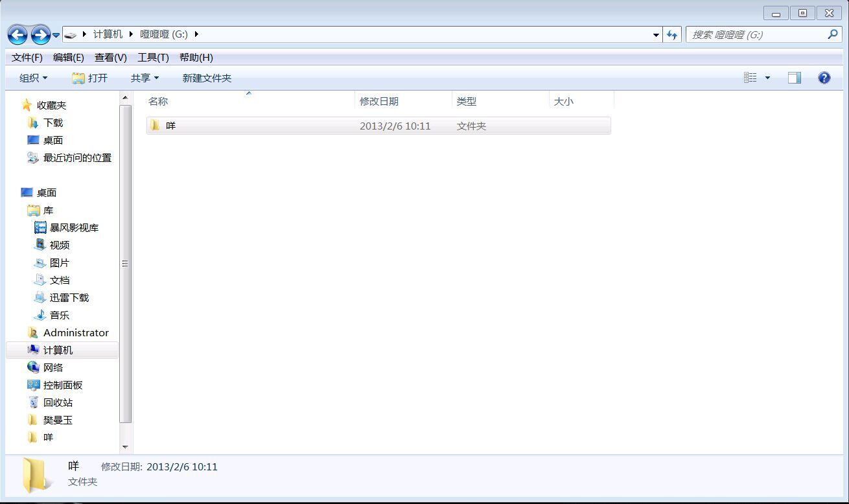This screenshot has height=504, width=849.
Task: Open 回收站 recycle bin in sidebar
Action: click(58, 402)
